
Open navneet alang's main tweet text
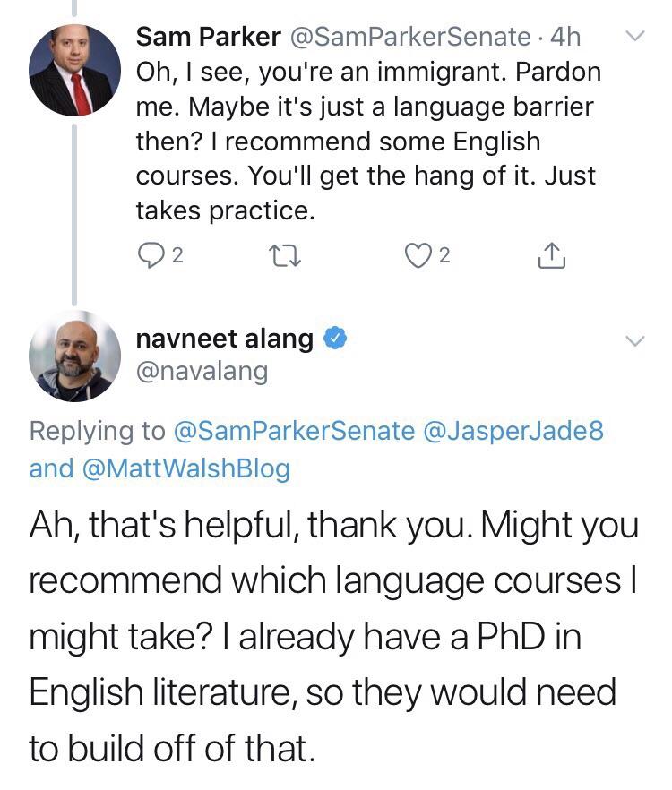pos(333,636)
